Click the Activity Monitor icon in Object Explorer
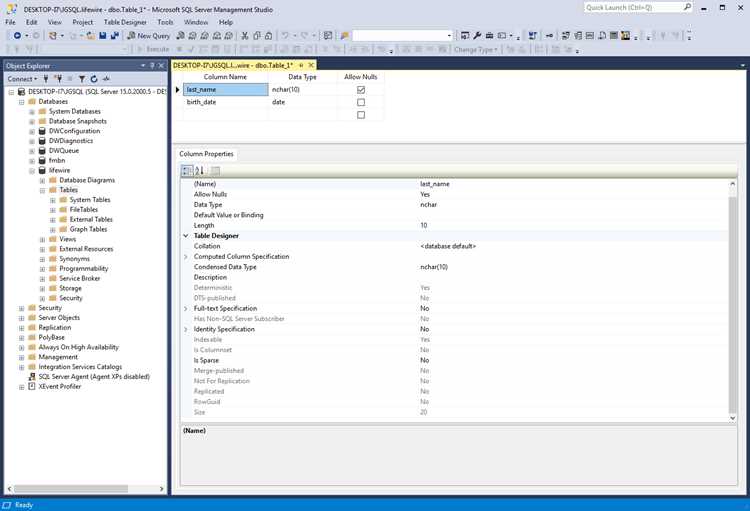The height and width of the screenshot is (511, 750). (106, 79)
